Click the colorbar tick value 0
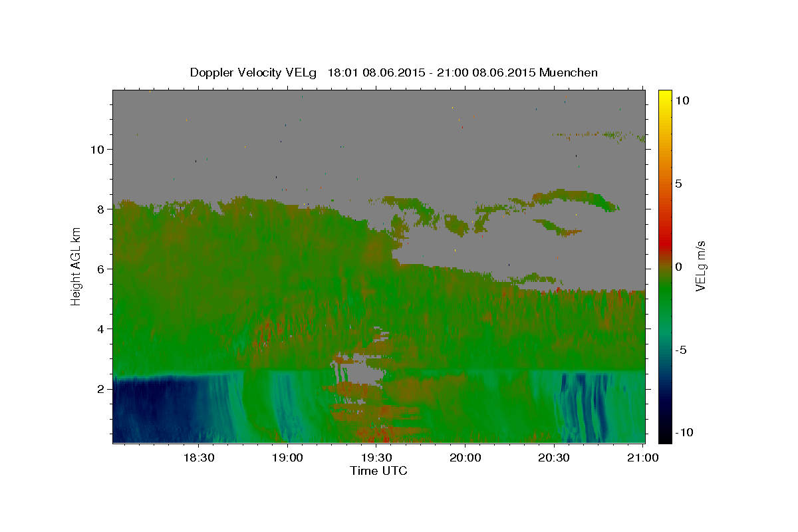The image size is (798, 532). (x=679, y=267)
